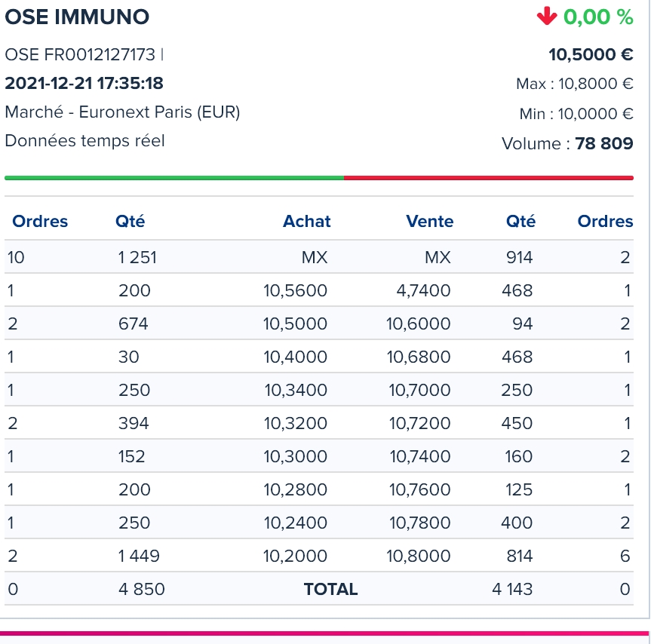Click Marché - Euronext Paris (EUR) text

pyautogui.click(x=122, y=112)
